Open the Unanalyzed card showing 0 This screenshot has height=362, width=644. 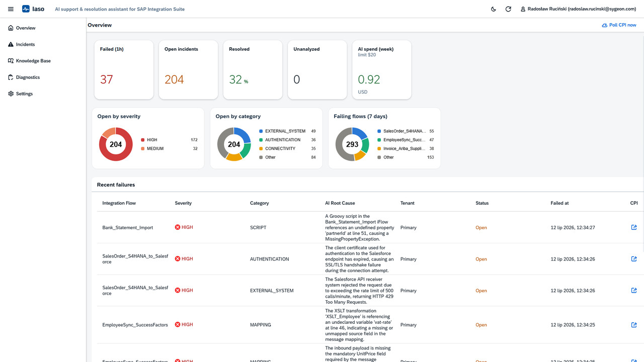coord(317,70)
